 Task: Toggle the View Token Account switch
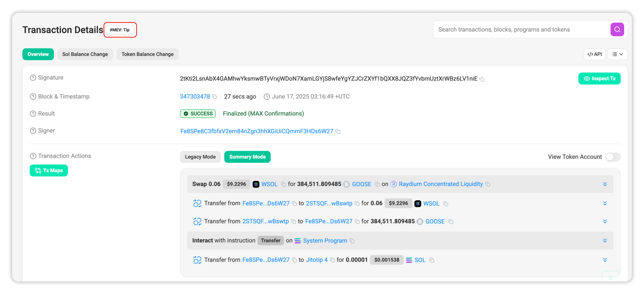click(613, 157)
